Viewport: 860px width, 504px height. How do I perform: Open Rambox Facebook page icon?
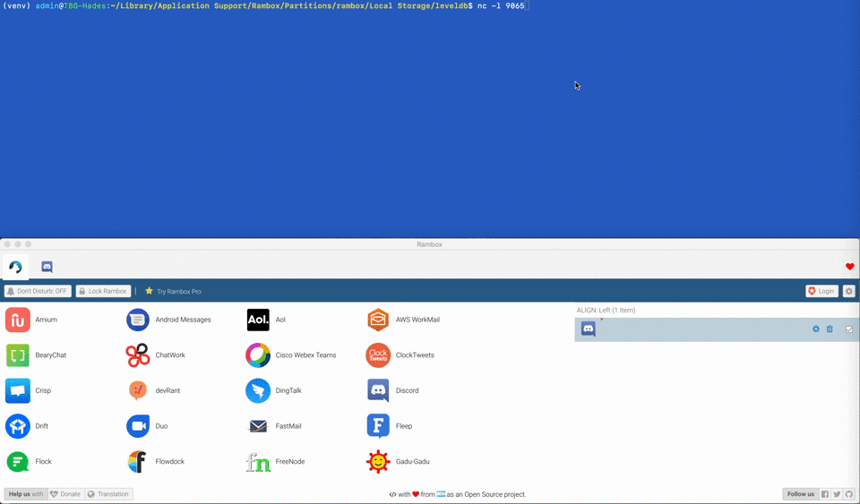point(825,494)
